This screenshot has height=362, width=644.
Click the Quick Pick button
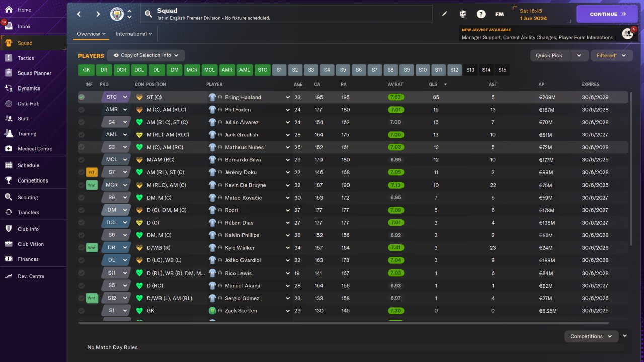[549, 55]
